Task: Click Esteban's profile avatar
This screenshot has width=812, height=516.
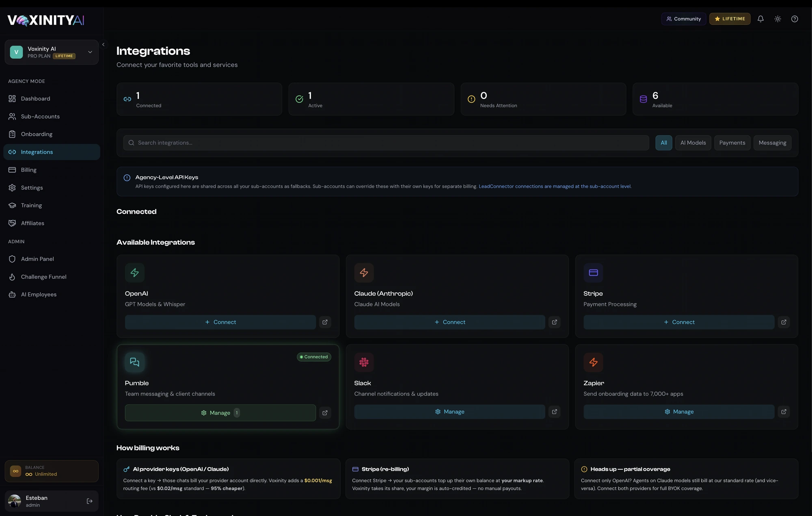Action: 15,501
